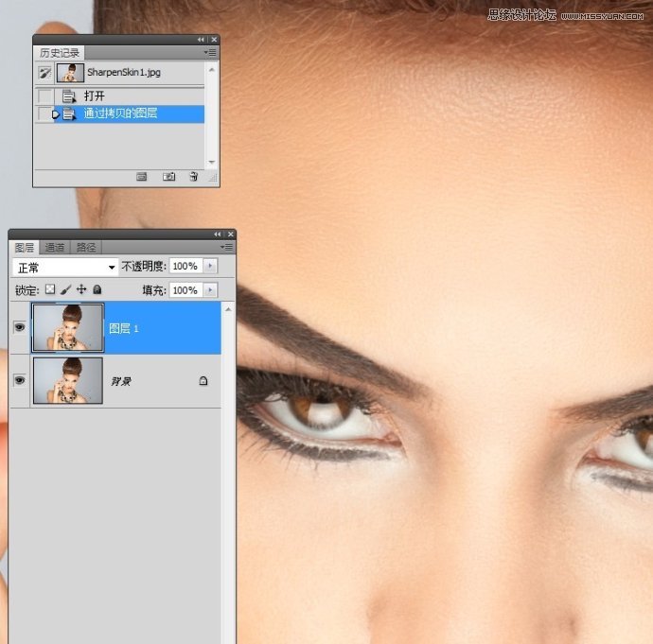653x644 pixels.
Task: Collapse Layers panel double-arrow icon
Action: [218, 235]
